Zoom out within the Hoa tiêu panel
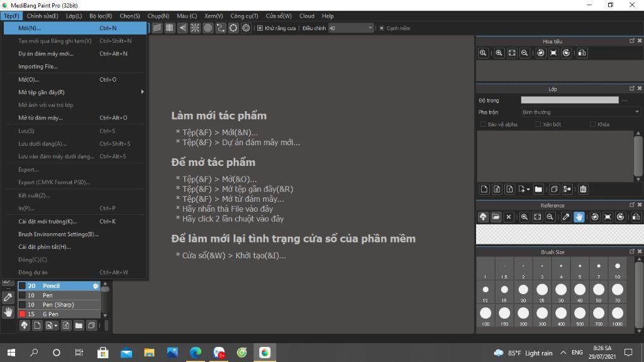The height and width of the screenshot is (362, 644). pos(525,53)
